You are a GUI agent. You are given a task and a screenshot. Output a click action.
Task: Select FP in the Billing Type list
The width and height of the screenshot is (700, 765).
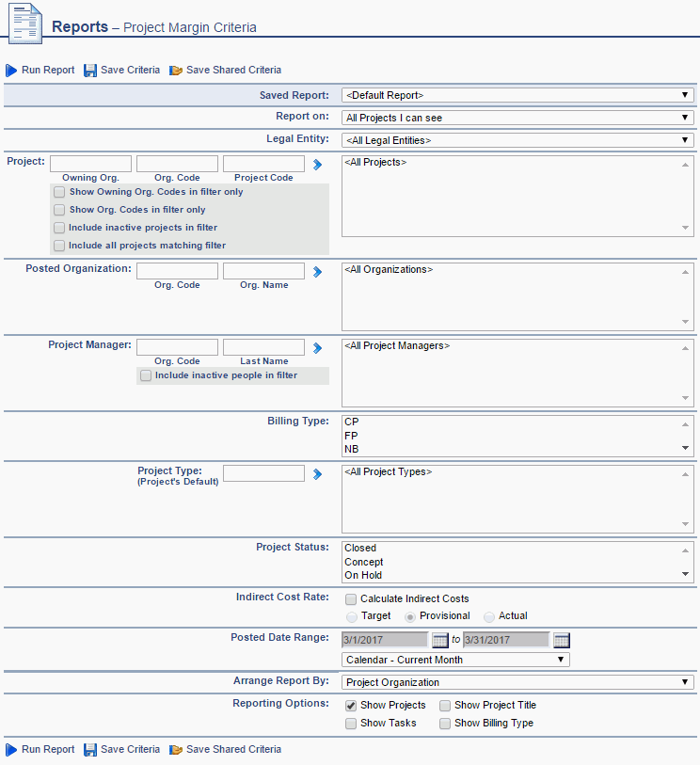tap(352, 437)
